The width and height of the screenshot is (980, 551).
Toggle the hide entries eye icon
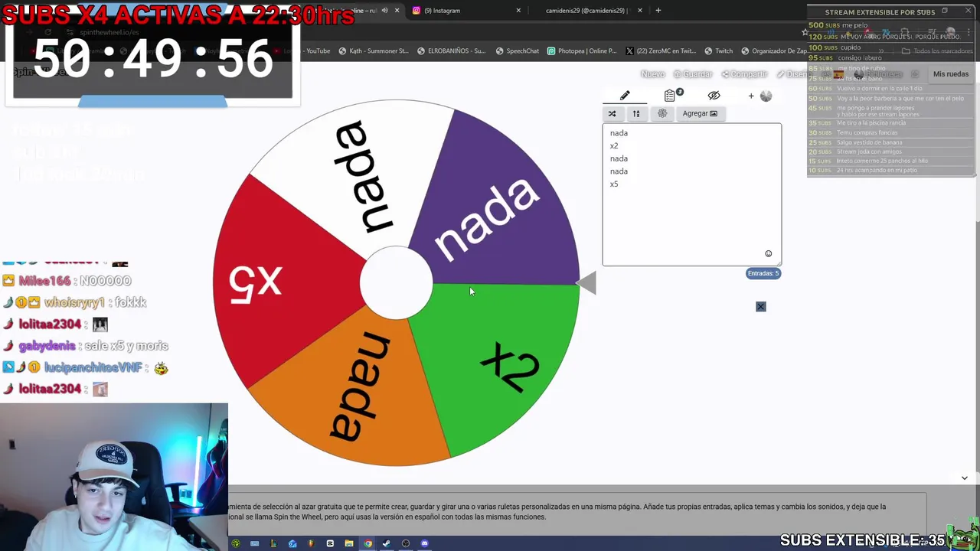pos(714,96)
